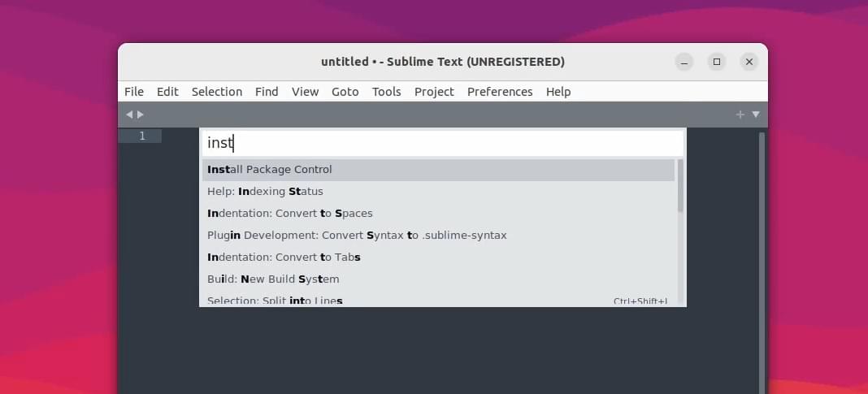Open the Edit menu
Viewport: 868px width, 394px height.
pyautogui.click(x=167, y=92)
